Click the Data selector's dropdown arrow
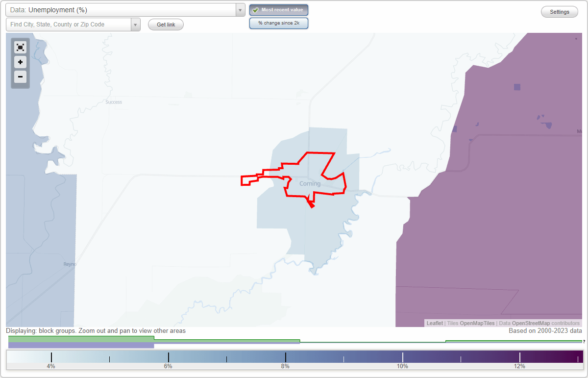Image resolution: width=588 pixels, height=378 pixels. (x=240, y=9)
